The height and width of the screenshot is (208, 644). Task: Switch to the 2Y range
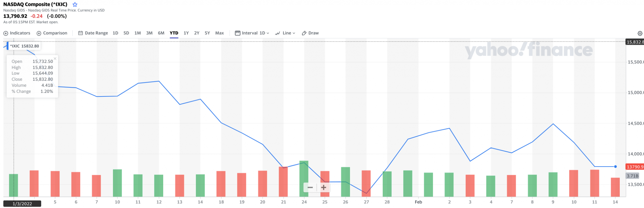(197, 33)
